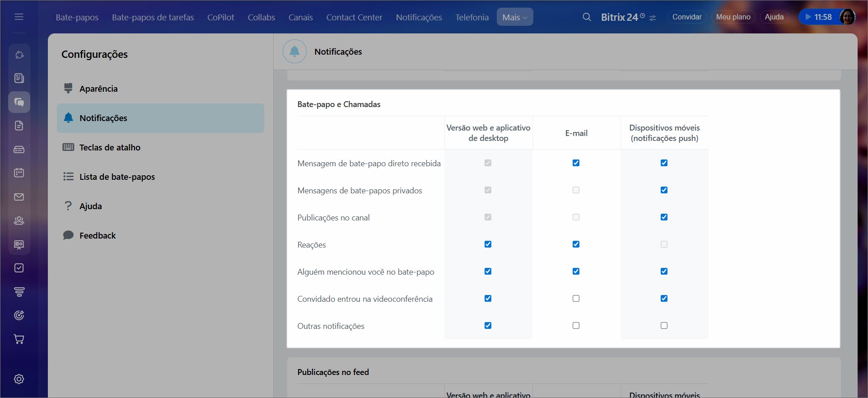Open the CoPilot tab
Screen dimensions: 868x398
(x=220, y=17)
